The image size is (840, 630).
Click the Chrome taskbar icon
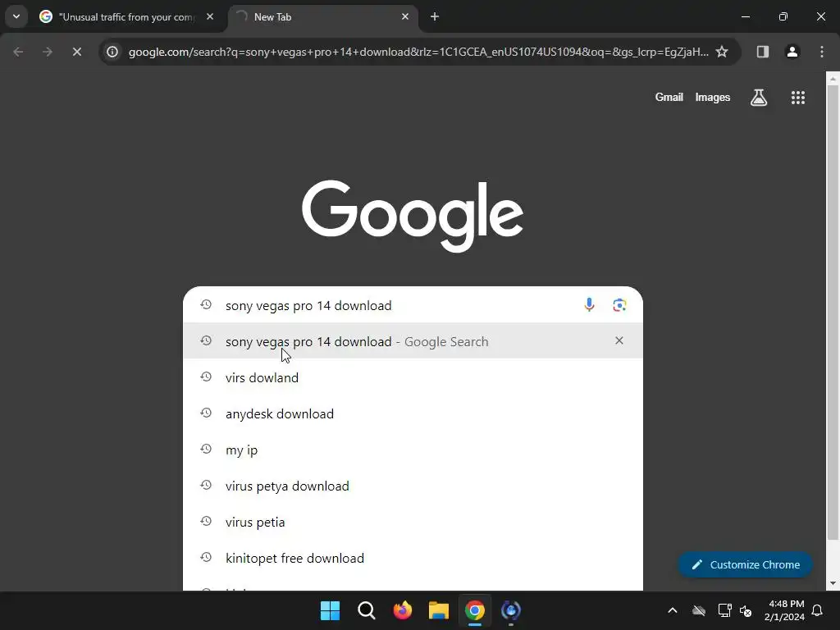(475, 610)
